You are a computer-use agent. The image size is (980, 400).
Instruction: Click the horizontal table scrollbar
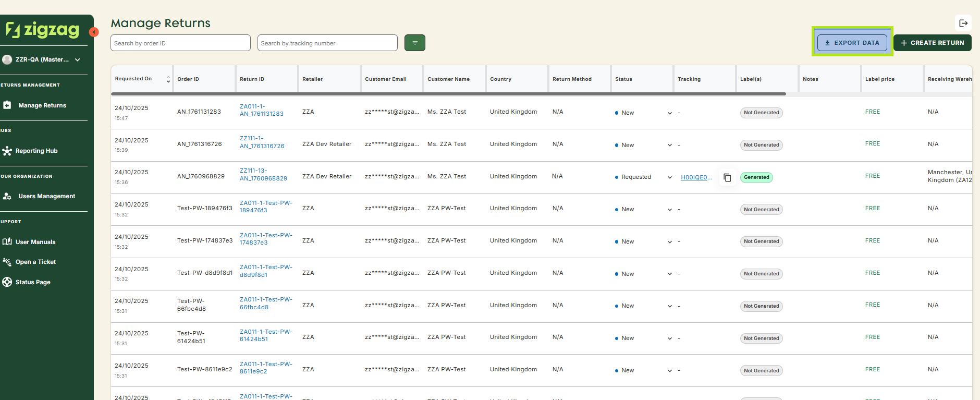[x=448, y=94]
